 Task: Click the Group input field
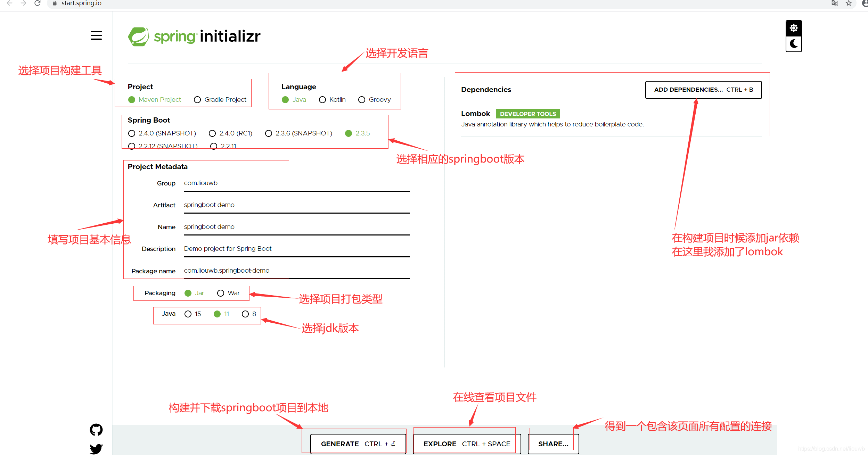[x=297, y=183]
